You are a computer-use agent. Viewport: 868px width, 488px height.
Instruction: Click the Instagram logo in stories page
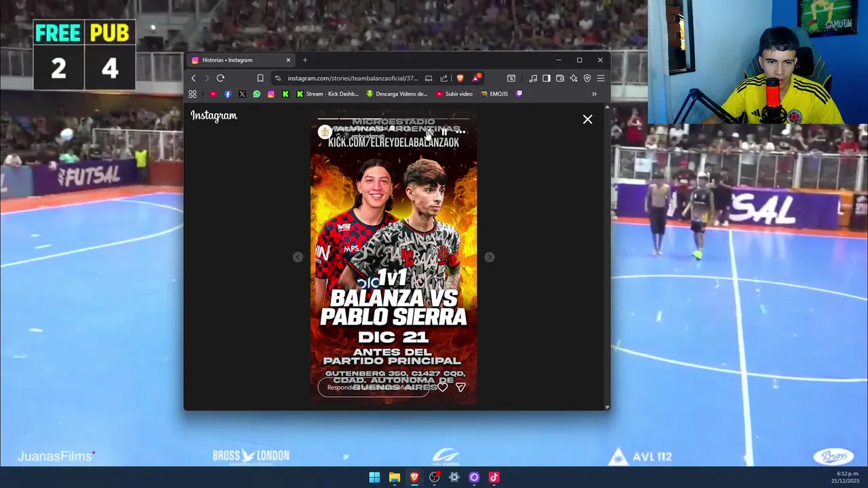(x=214, y=116)
